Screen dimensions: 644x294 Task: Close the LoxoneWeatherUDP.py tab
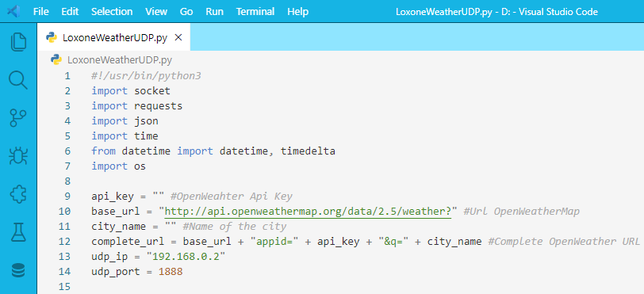tap(178, 38)
